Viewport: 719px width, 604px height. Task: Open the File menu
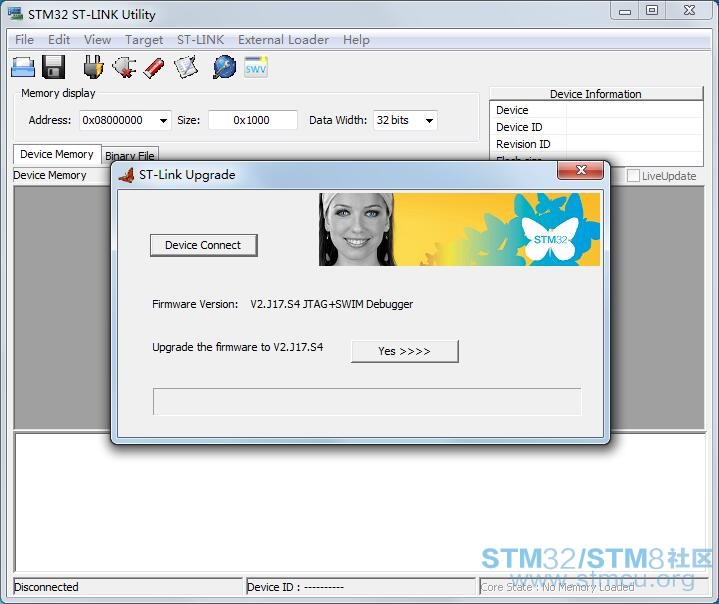[x=24, y=40]
